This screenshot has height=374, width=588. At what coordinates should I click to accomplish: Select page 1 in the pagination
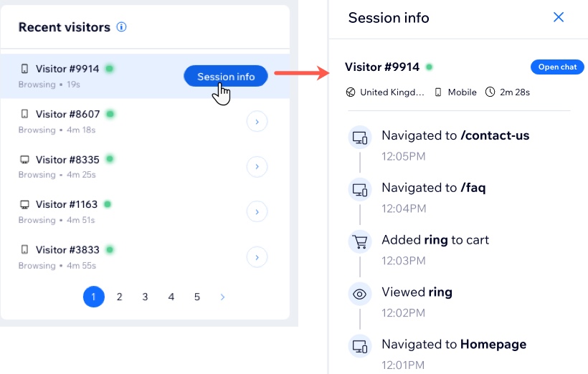94,297
